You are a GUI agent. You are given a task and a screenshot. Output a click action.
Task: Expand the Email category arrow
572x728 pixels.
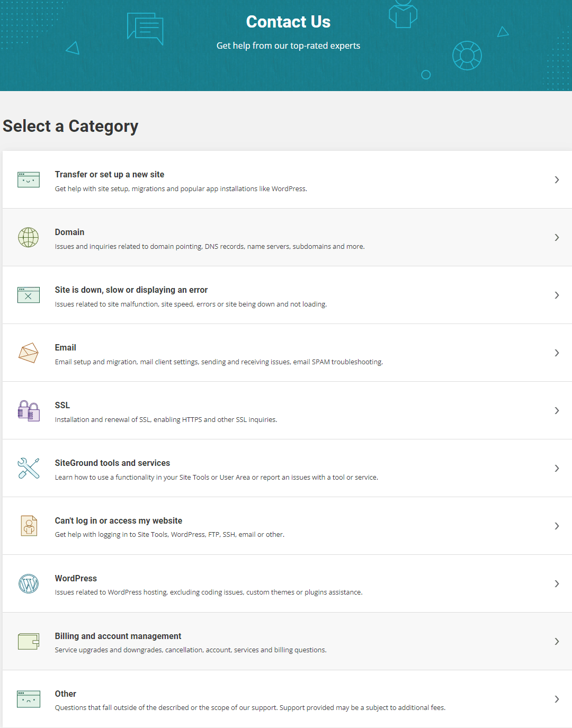coord(557,353)
